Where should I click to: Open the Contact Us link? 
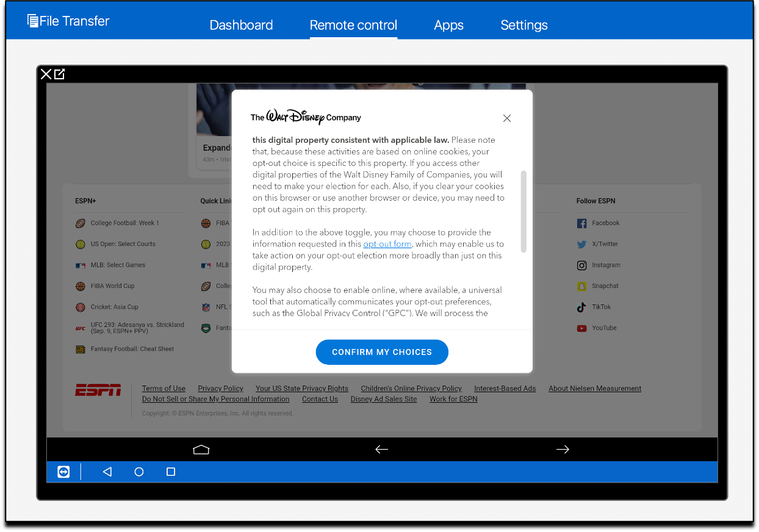pyautogui.click(x=320, y=399)
